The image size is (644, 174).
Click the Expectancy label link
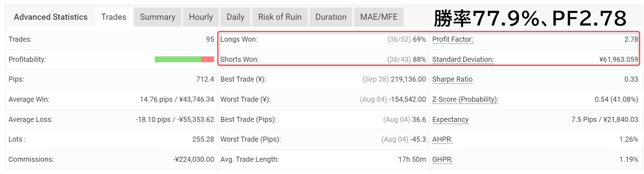(450, 119)
